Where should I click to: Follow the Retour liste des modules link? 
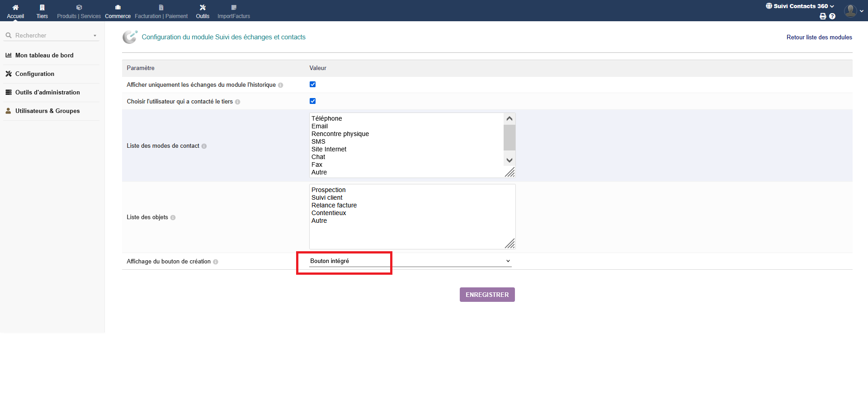(x=819, y=38)
